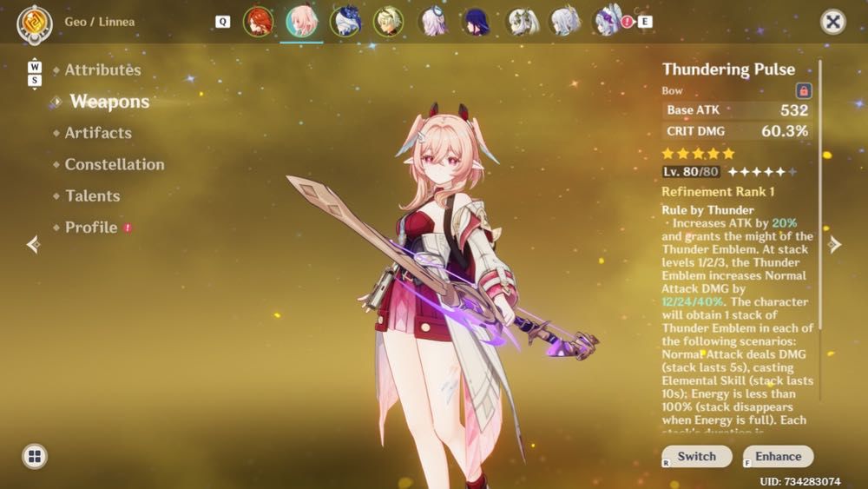868x489 pixels.
Task: Open the Attributes menu
Action: (x=102, y=69)
